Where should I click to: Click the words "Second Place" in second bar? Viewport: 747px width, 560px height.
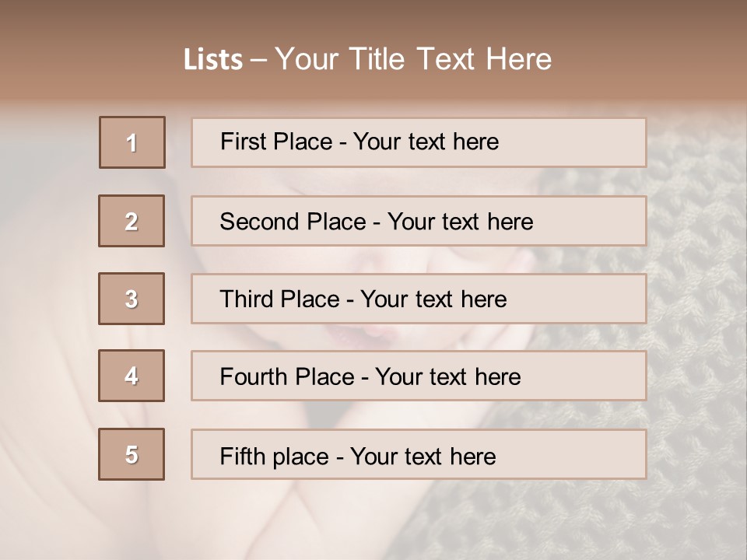293,222
